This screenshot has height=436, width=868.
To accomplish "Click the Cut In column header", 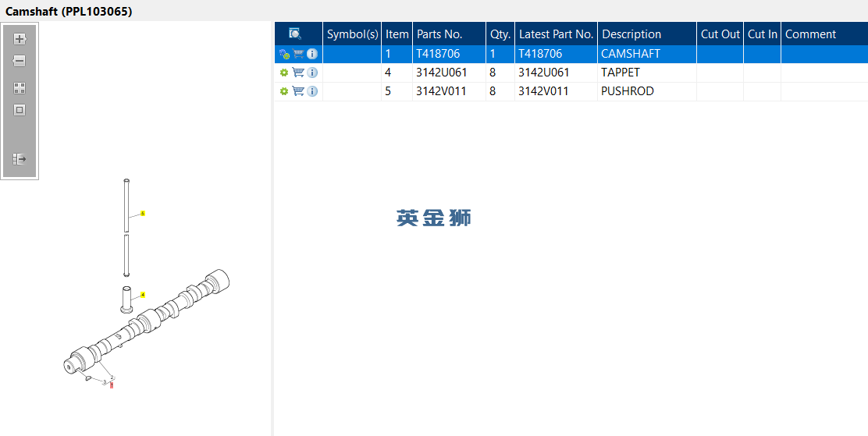I will pyautogui.click(x=763, y=34).
